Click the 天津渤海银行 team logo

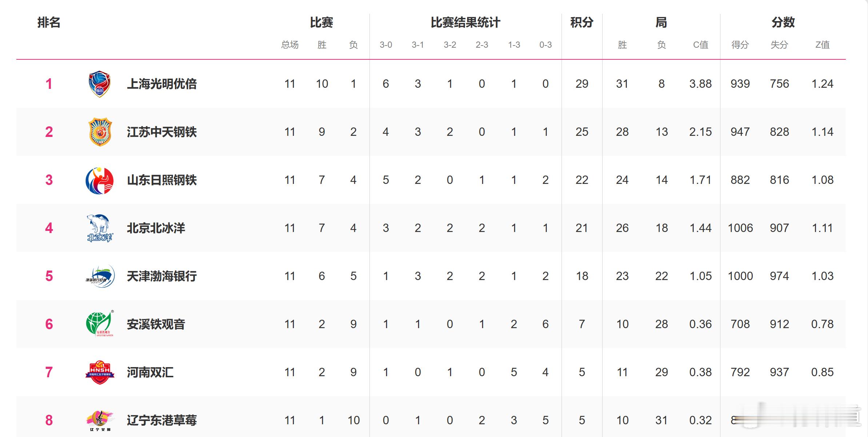(100, 276)
